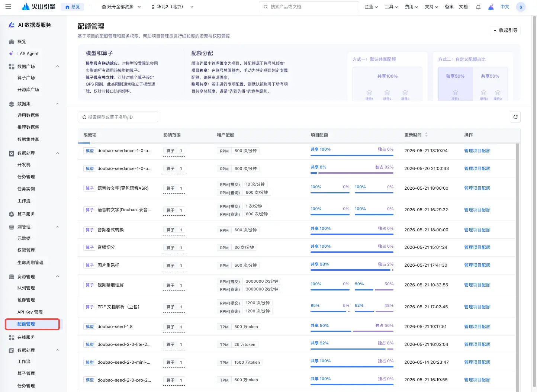Screen dimensions: 537x392
Task: Open the notifications bell
Action: click(478, 7)
